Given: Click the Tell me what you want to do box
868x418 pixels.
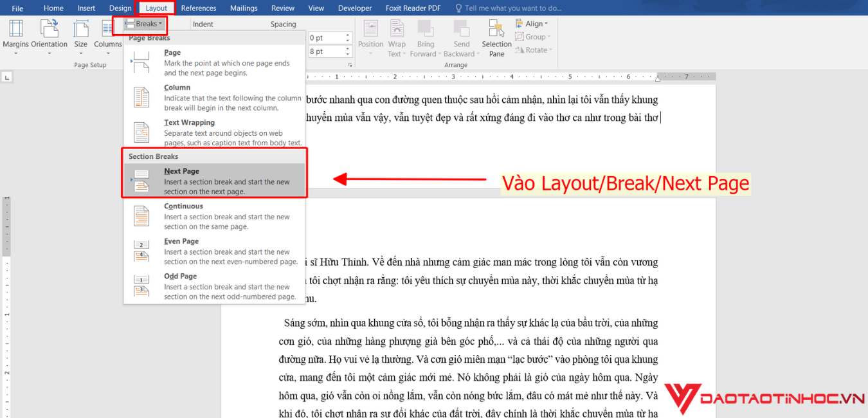Looking at the screenshot, I should tap(508, 8).
